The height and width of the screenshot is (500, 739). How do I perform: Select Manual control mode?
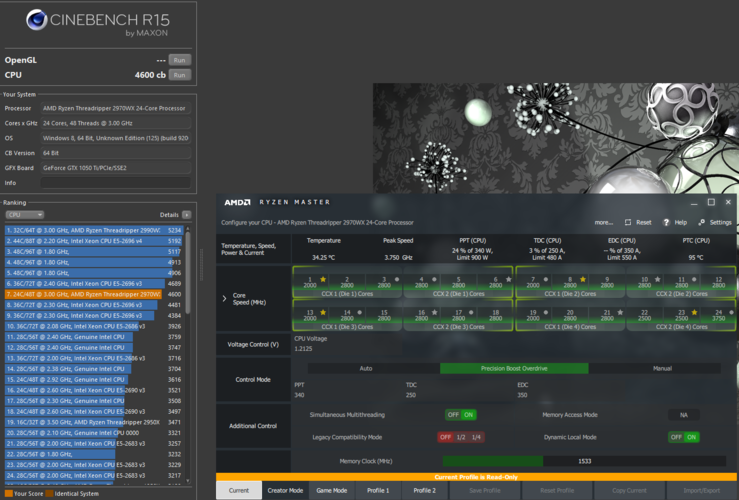662,369
